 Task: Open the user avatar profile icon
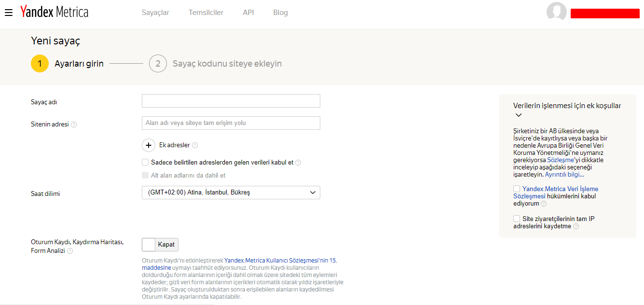556,13
